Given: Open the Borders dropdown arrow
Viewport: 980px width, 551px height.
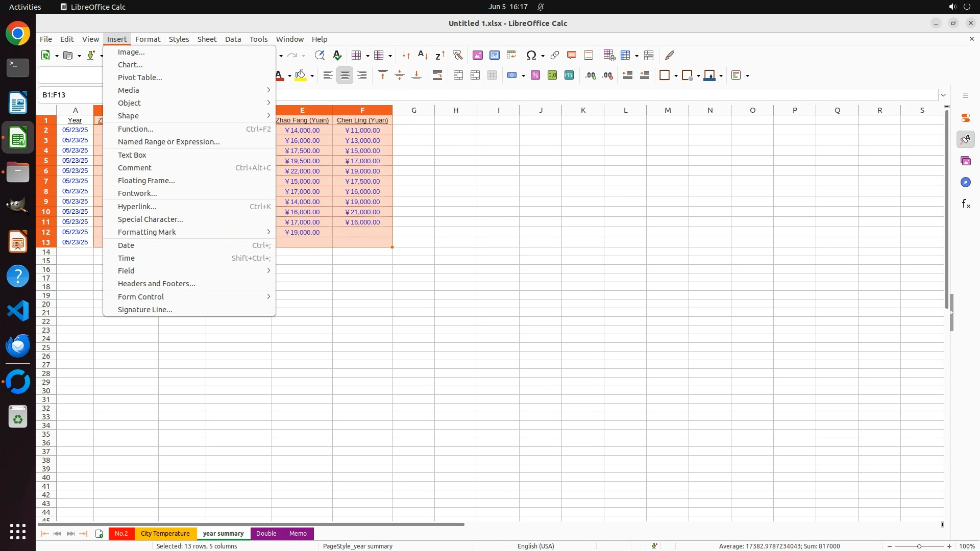Looking at the screenshot, I should tap(676, 76).
